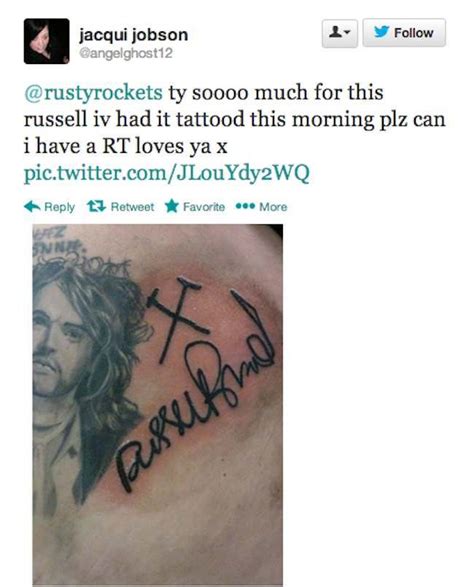Open the @rustyrockets mention link
Screen dimensions: 474x587
click(x=93, y=92)
